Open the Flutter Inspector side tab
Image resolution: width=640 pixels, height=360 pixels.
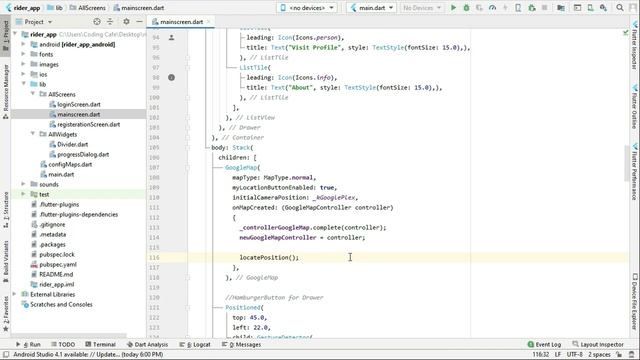[x=634, y=45]
